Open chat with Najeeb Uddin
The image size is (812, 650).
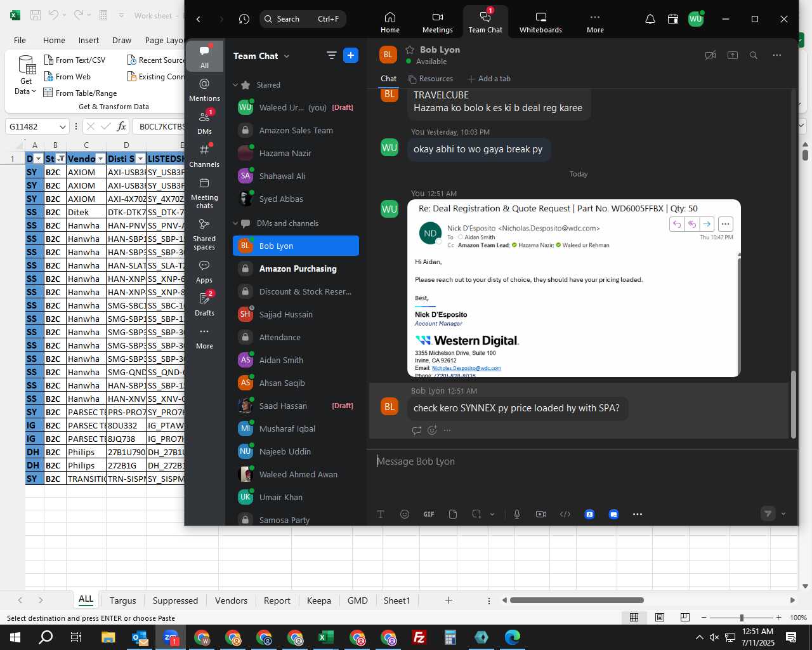[296, 451]
